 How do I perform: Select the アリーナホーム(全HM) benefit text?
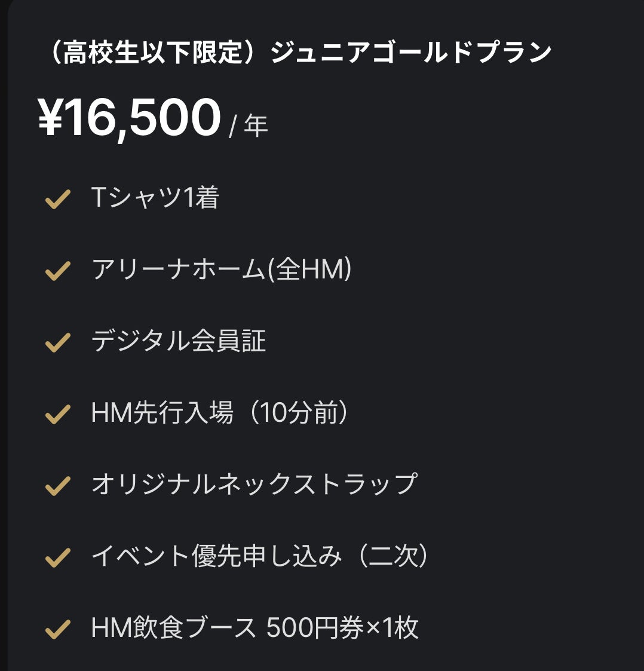pyautogui.click(x=222, y=269)
